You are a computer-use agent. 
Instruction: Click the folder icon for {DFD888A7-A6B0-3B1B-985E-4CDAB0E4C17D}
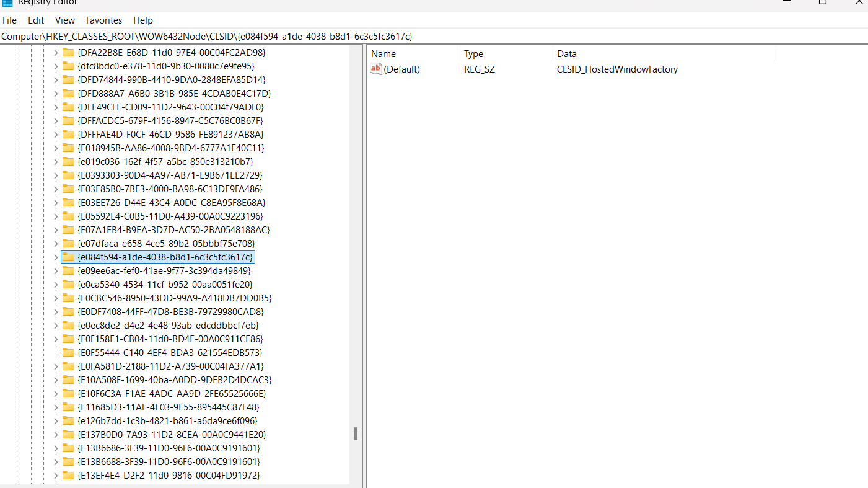[x=68, y=93]
